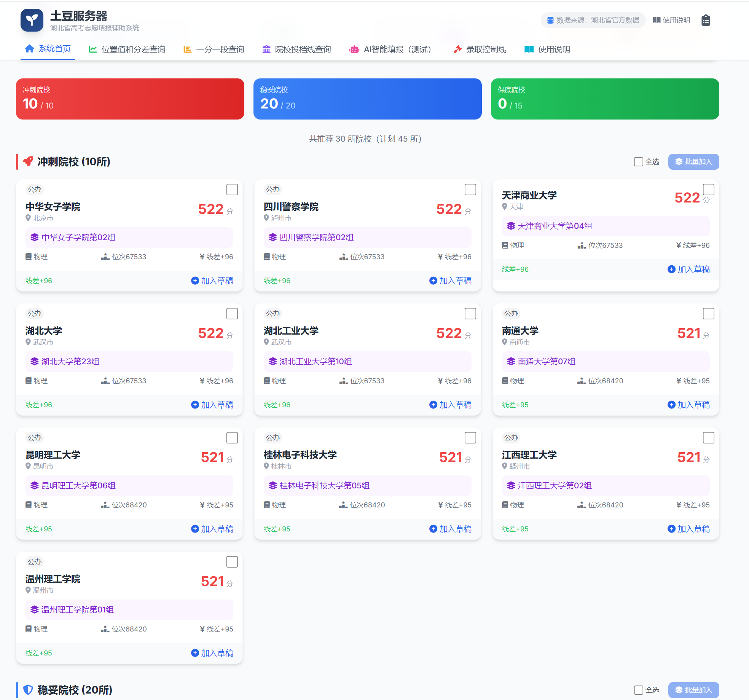
Task: Click the book icon beside 物理 in 南通大学 card
Action: pyautogui.click(x=505, y=381)
